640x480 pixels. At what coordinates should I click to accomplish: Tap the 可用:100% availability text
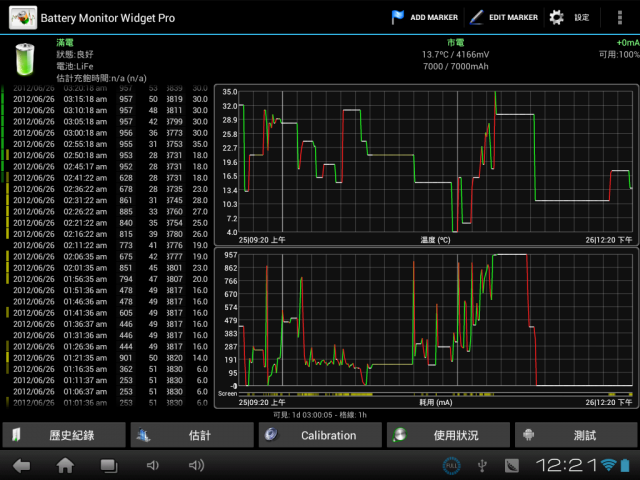[x=619, y=54]
